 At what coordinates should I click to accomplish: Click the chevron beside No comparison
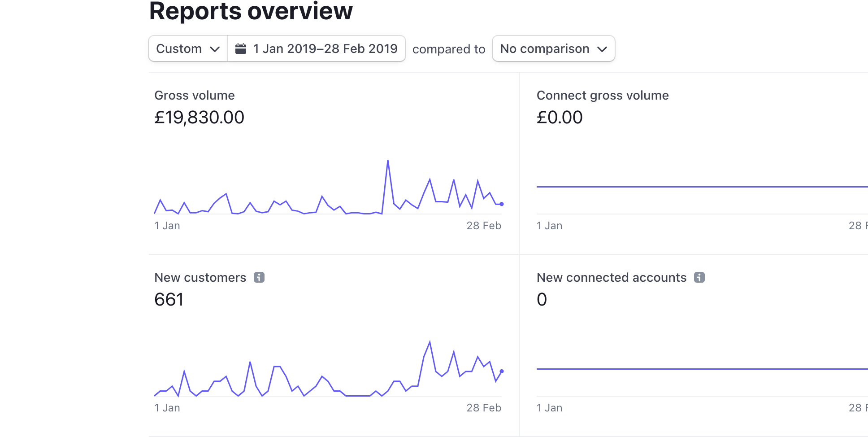602,49
